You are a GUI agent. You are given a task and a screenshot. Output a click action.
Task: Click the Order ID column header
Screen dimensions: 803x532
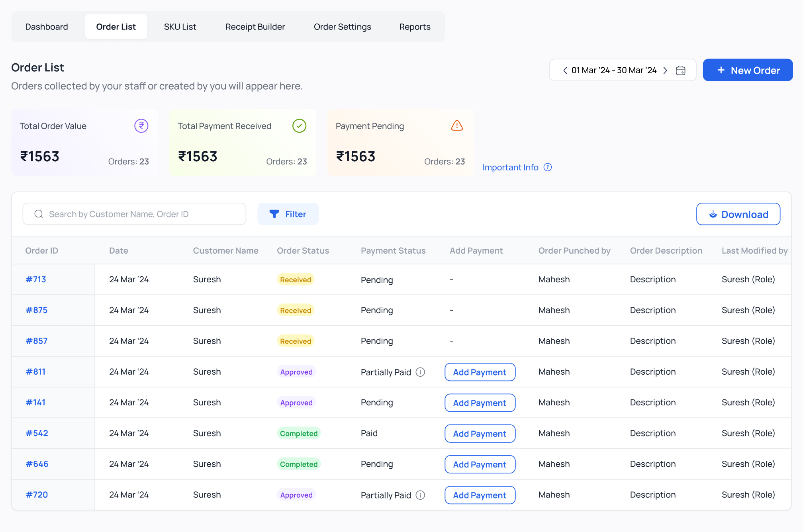tap(41, 250)
